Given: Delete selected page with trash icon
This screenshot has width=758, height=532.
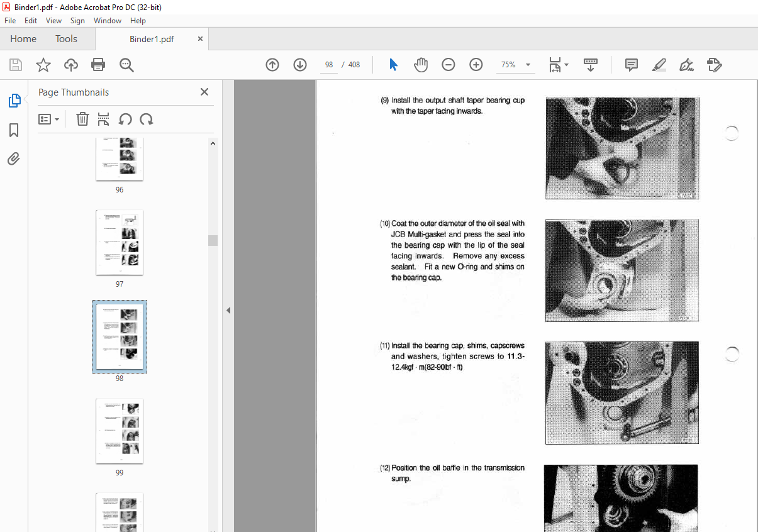Looking at the screenshot, I should (x=82, y=119).
